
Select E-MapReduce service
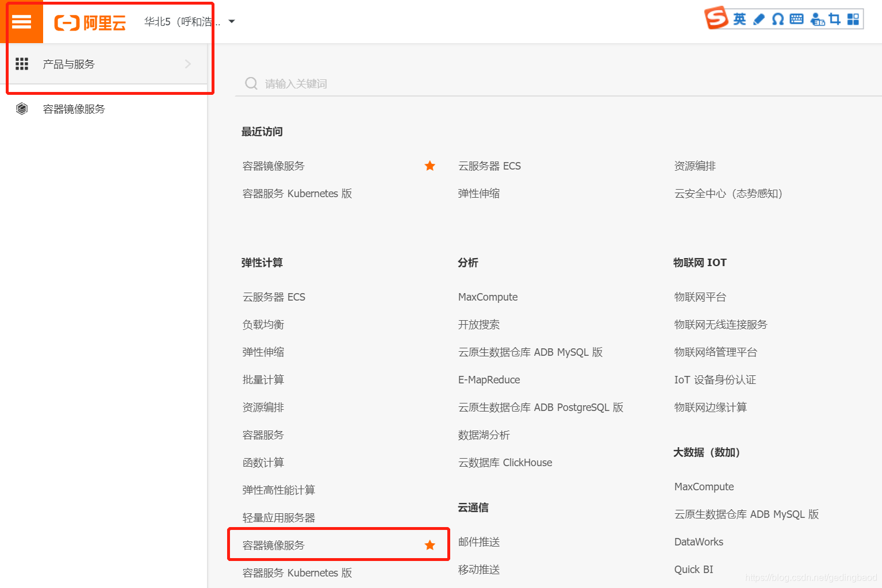click(x=489, y=380)
